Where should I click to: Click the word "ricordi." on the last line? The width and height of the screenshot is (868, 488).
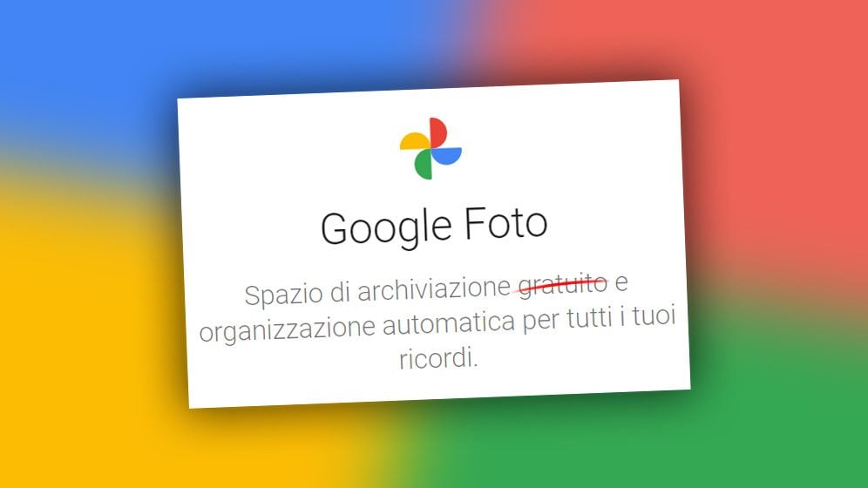coord(438,359)
